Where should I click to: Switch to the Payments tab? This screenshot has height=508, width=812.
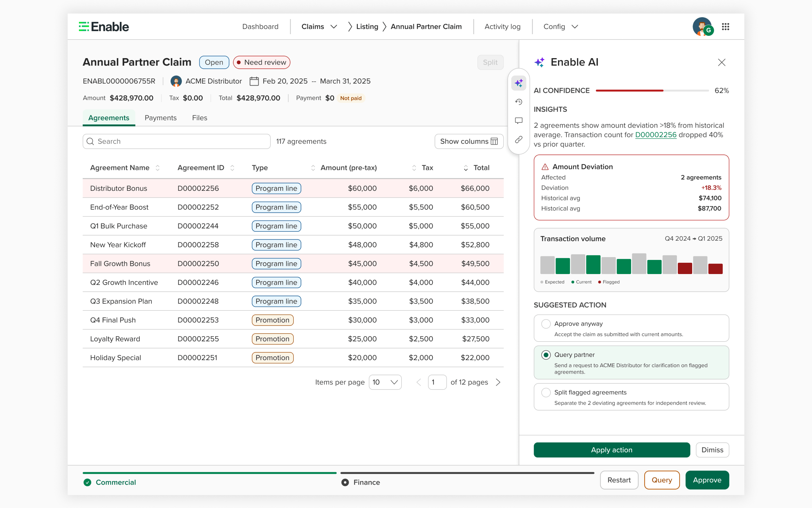pyautogui.click(x=160, y=118)
